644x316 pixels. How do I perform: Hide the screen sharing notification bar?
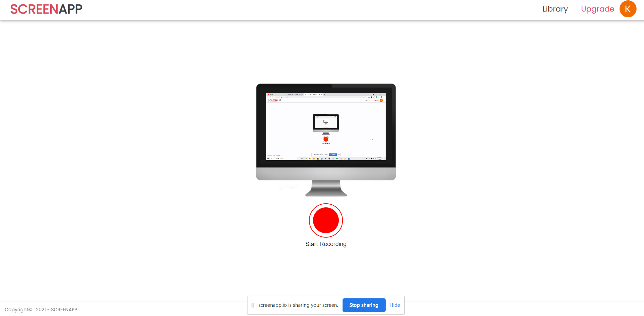[x=394, y=305]
